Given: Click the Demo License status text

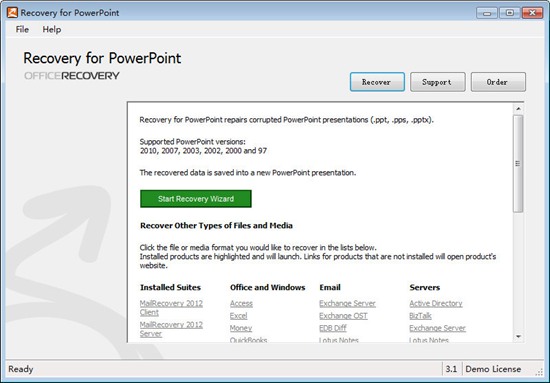Looking at the screenshot, I should 493,369.
